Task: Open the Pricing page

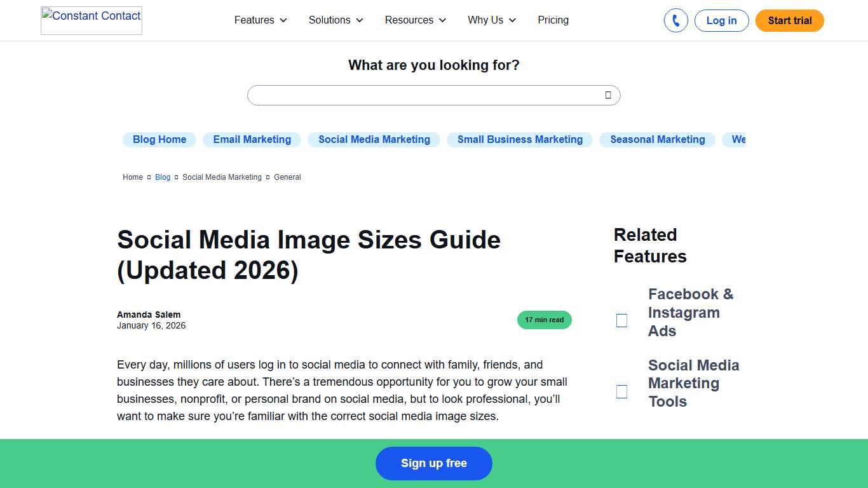Action: (553, 20)
